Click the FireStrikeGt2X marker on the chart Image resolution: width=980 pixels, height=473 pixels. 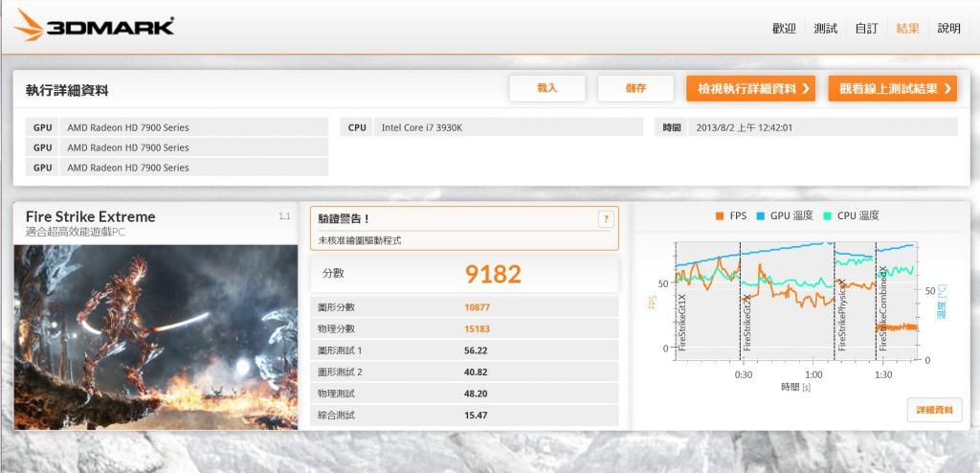point(746,322)
